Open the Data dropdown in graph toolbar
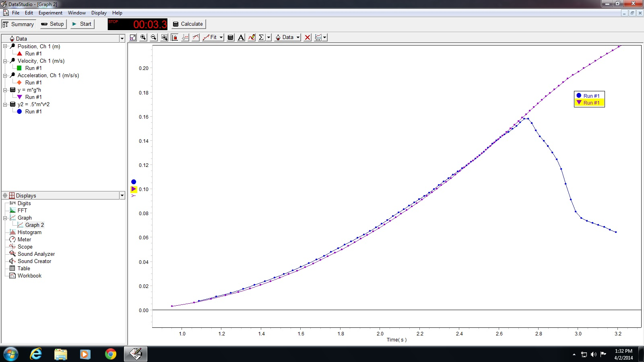The image size is (644, 362). click(x=288, y=37)
